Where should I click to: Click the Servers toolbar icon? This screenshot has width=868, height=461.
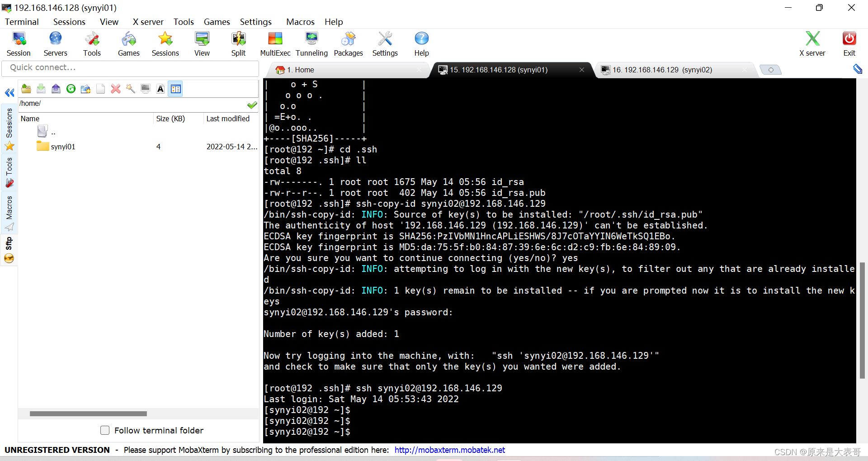[55, 44]
